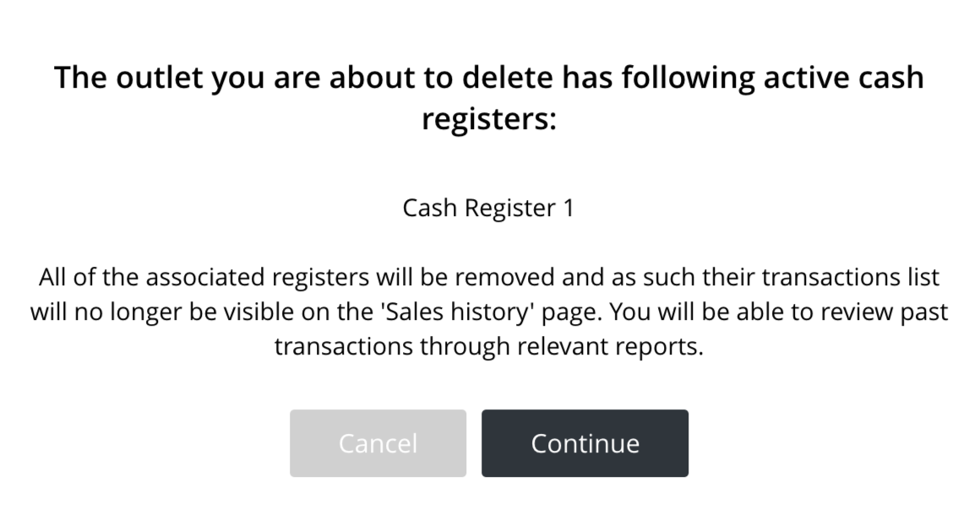This screenshot has height=531, width=980.
Task: Click the bold dialog heading text
Action: tap(488, 78)
